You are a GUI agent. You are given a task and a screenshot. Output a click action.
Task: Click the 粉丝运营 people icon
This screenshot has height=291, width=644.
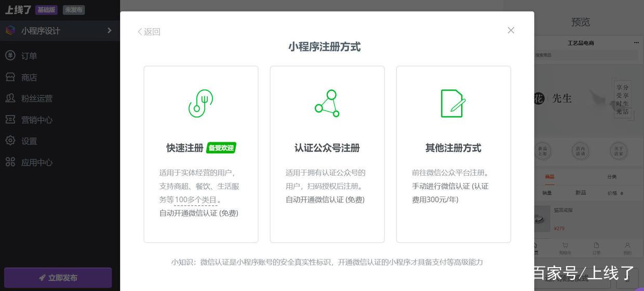(x=10, y=98)
